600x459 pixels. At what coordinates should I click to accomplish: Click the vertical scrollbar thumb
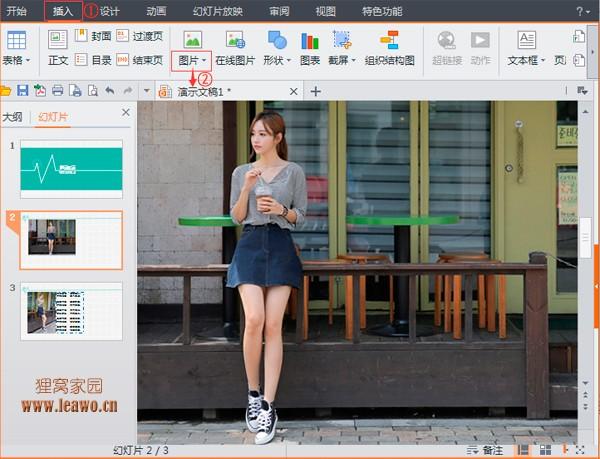[585, 238]
